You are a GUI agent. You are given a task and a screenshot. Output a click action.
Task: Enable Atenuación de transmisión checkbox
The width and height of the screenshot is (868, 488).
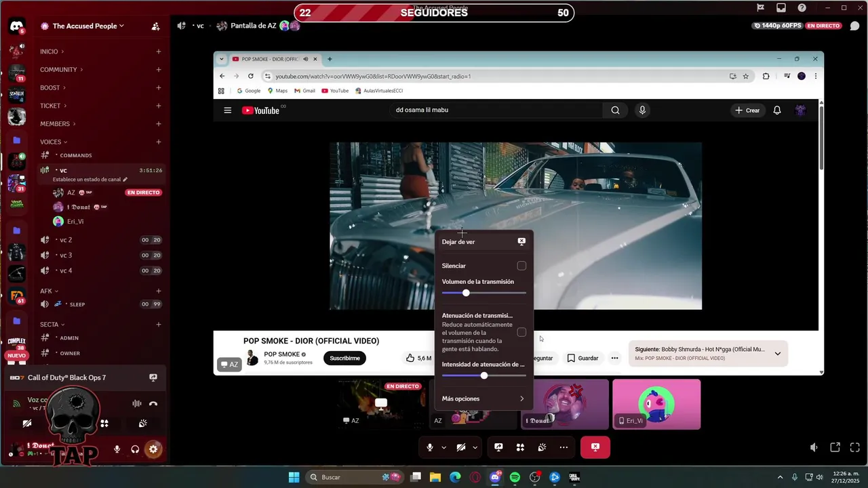tap(521, 332)
